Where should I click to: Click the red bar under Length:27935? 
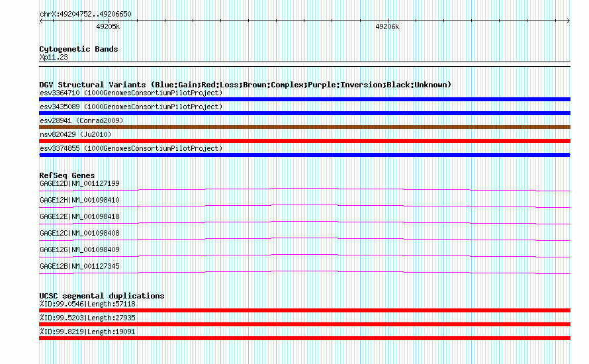[304, 324]
